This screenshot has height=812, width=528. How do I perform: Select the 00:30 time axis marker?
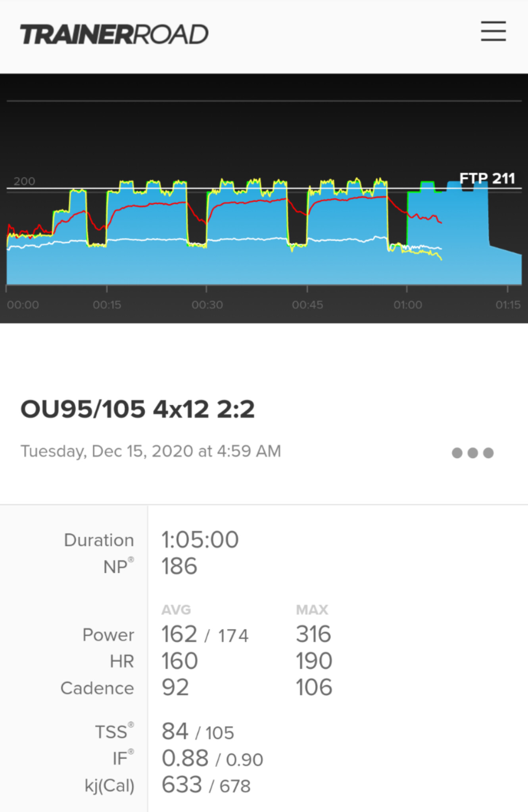point(207,305)
